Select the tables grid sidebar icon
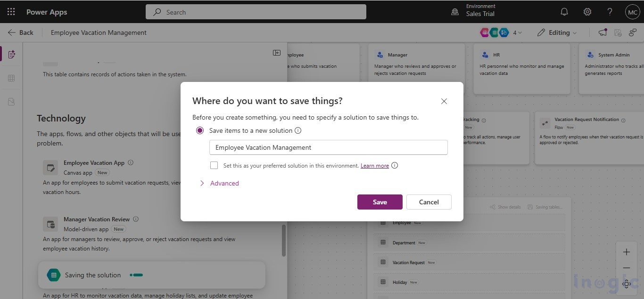The height and width of the screenshot is (299, 644). click(12, 78)
